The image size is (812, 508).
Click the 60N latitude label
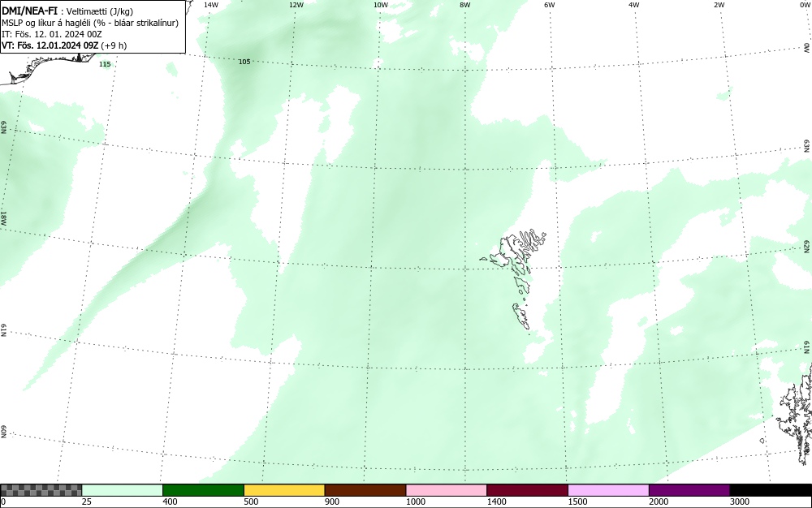tap(3, 433)
